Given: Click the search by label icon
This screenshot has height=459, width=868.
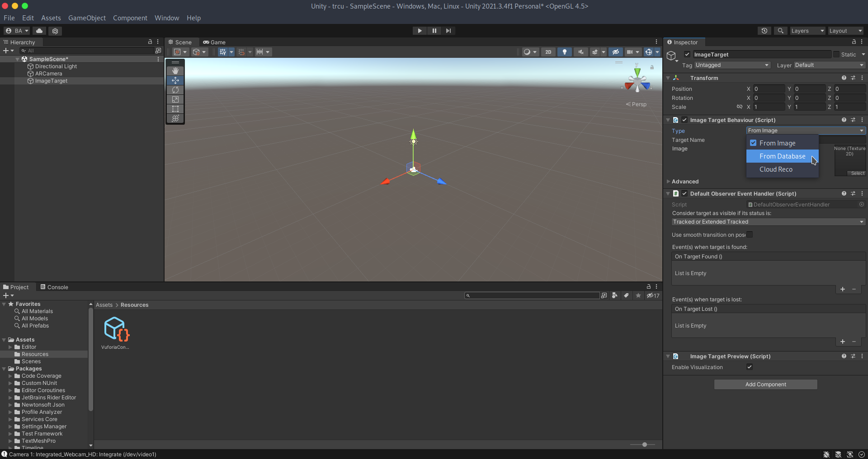Looking at the screenshot, I should point(626,295).
